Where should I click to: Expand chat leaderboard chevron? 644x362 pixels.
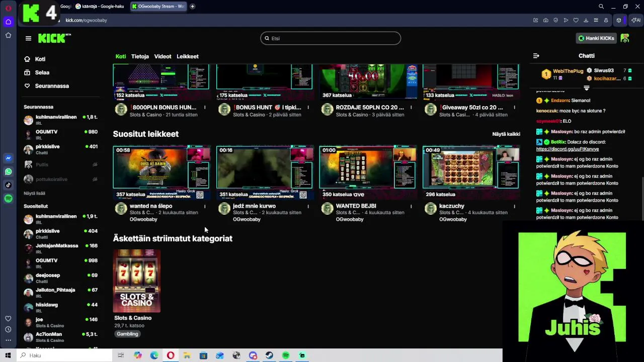(586, 88)
